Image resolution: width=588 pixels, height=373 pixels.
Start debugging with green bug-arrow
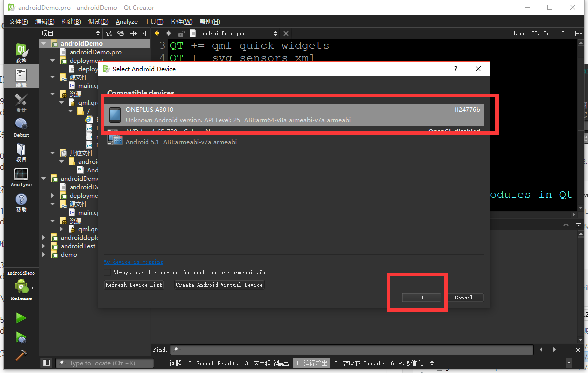[21, 337]
